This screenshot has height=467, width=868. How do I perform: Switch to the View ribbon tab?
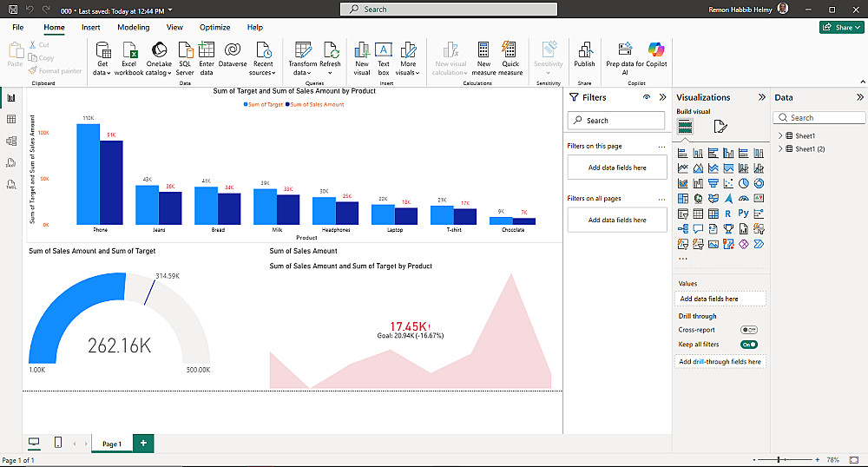(174, 27)
